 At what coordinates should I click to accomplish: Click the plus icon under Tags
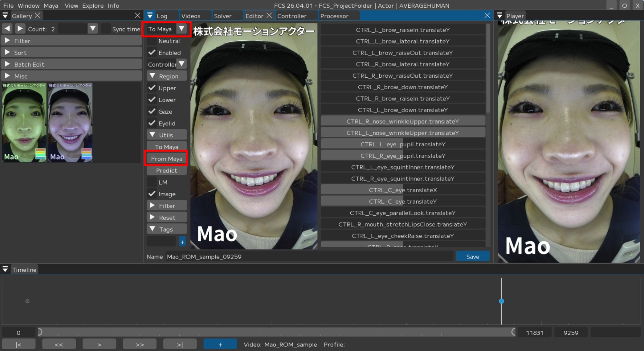(182, 242)
